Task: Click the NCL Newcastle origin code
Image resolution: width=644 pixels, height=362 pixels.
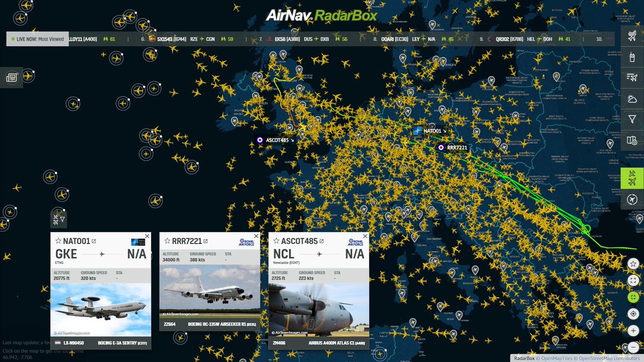Action: pyautogui.click(x=284, y=254)
